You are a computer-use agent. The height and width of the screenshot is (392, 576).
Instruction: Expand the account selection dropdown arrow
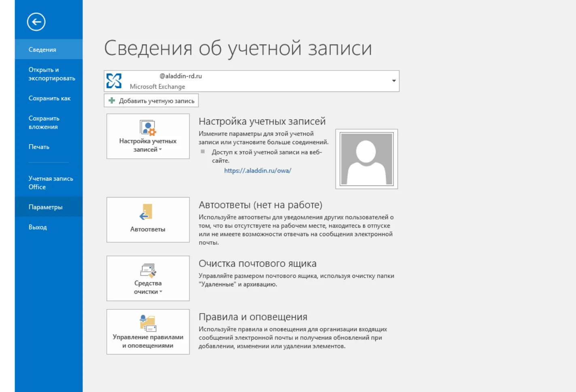[x=394, y=81]
